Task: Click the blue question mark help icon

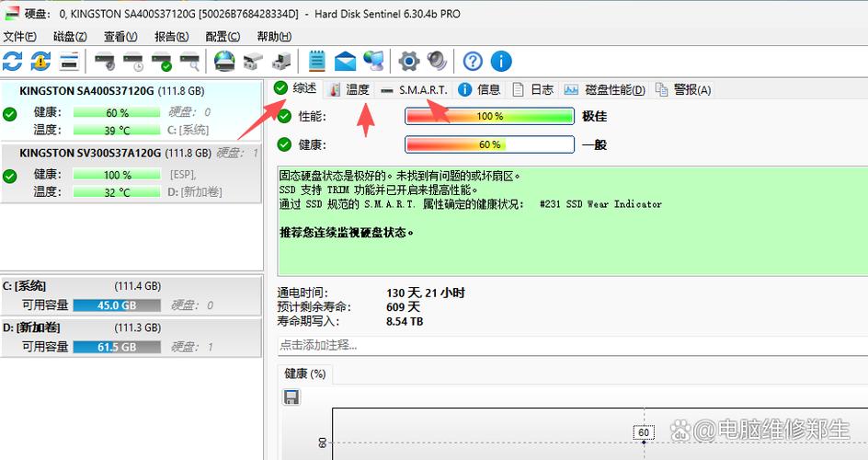Action: [x=473, y=61]
